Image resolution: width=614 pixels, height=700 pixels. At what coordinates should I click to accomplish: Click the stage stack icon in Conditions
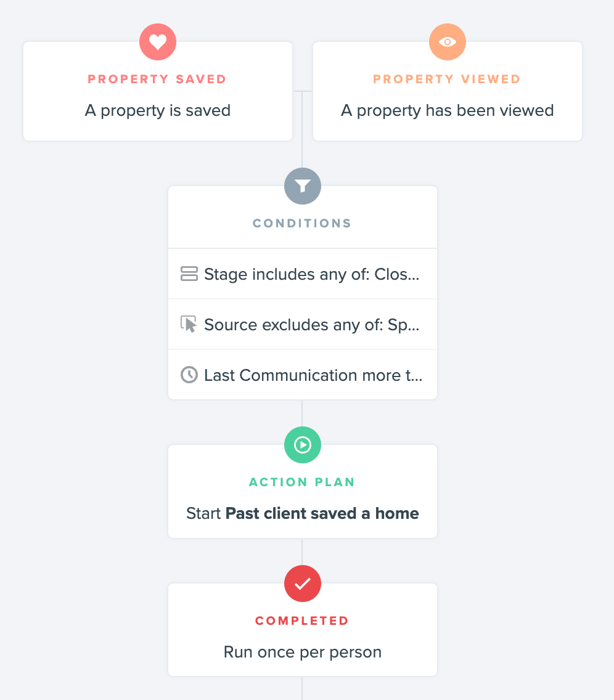[189, 274]
